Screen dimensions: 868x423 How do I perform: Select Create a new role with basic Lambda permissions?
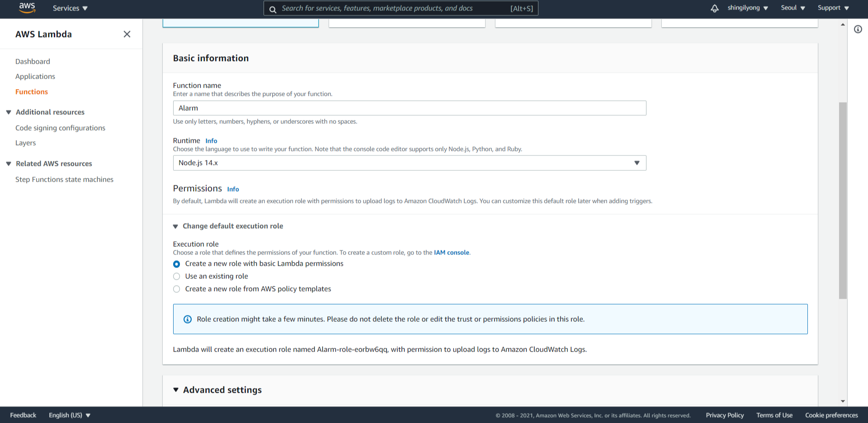(x=177, y=264)
